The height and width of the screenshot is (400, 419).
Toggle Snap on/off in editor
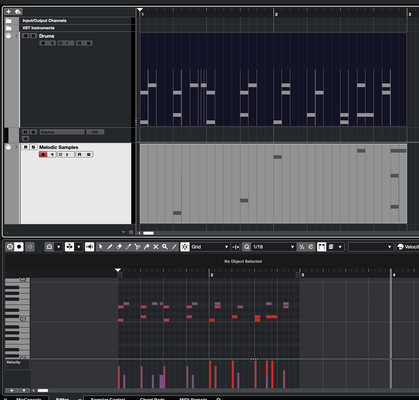(x=185, y=247)
